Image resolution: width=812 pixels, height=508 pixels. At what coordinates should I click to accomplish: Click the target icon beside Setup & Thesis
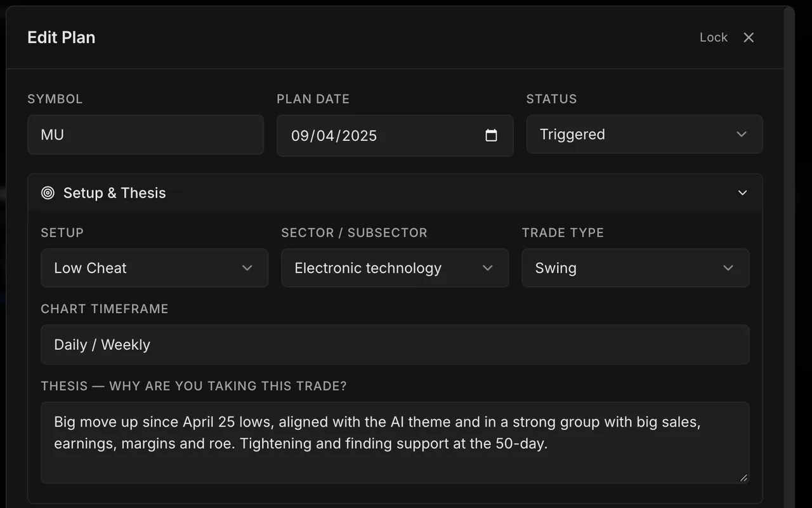pyautogui.click(x=48, y=193)
